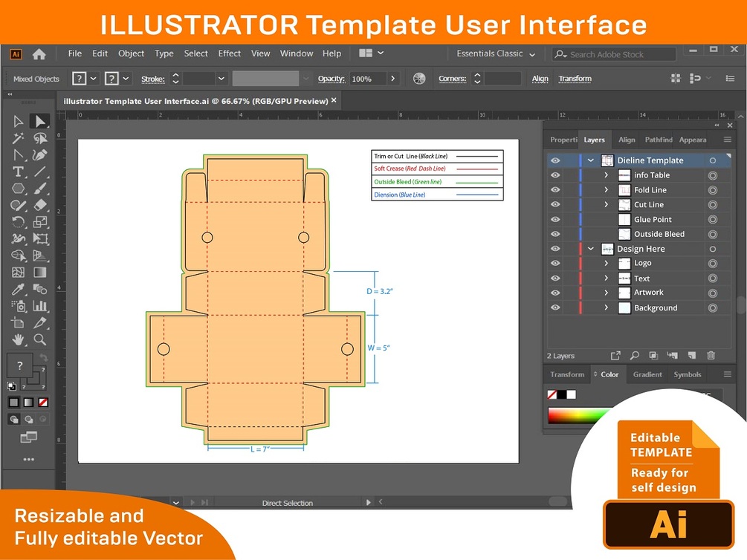Collapse the Design Here layer
Viewport: 747px width, 560px height.
pyautogui.click(x=591, y=249)
